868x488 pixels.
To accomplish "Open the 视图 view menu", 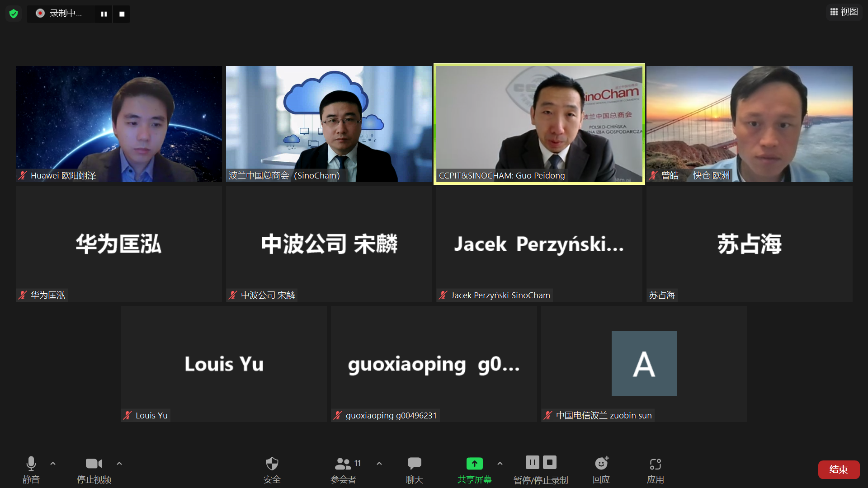I will coord(844,12).
